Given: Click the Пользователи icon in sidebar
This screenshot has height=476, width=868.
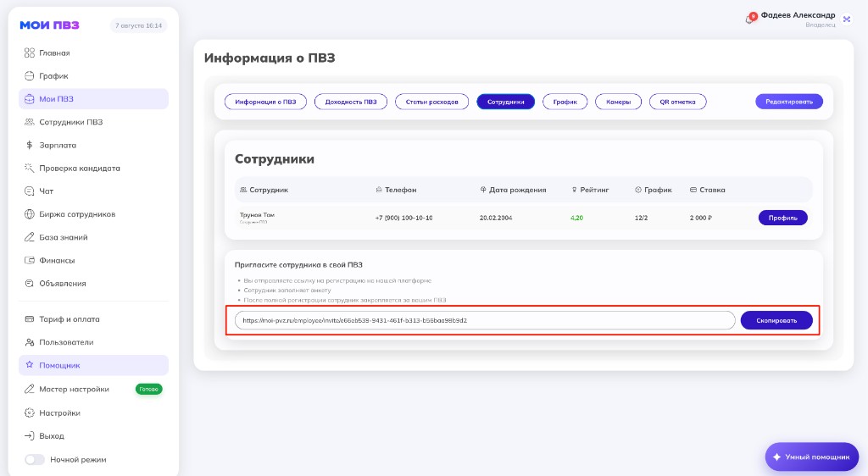Looking at the screenshot, I should point(30,342).
